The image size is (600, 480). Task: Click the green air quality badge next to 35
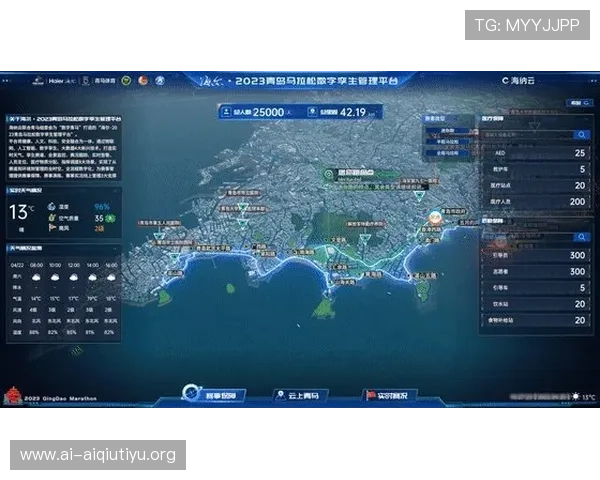(111, 218)
